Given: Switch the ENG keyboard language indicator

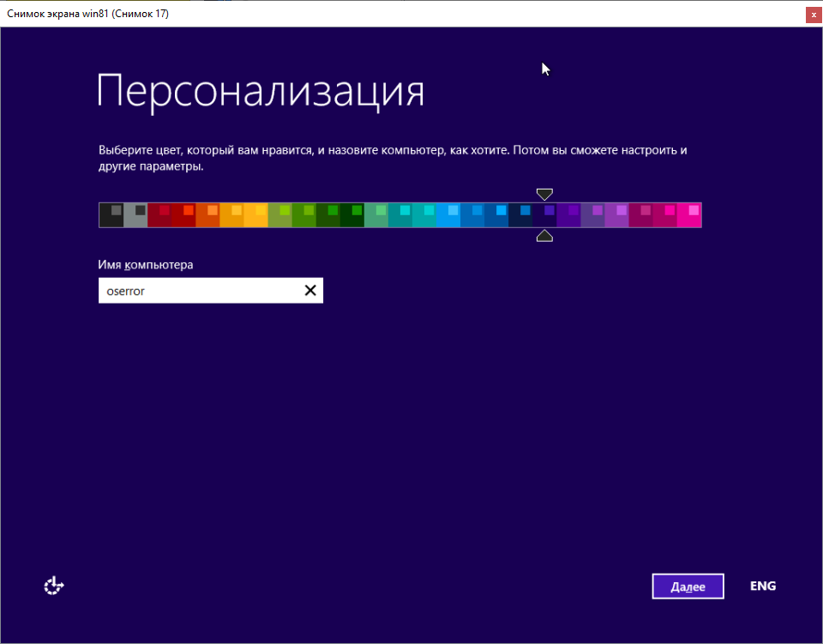Looking at the screenshot, I should coord(763,586).
